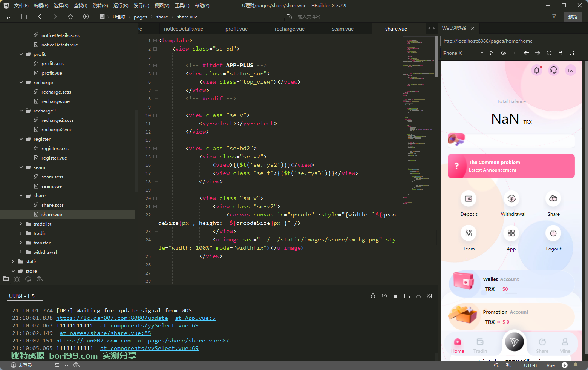Open the App grid icon in preview
Viewport: 588px width, 370px height.
(511, 233)
